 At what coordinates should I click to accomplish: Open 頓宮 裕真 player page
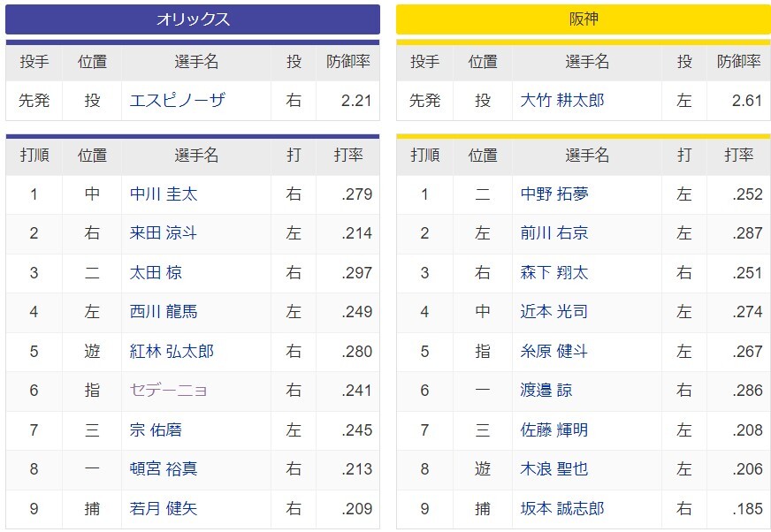point(164,468)
